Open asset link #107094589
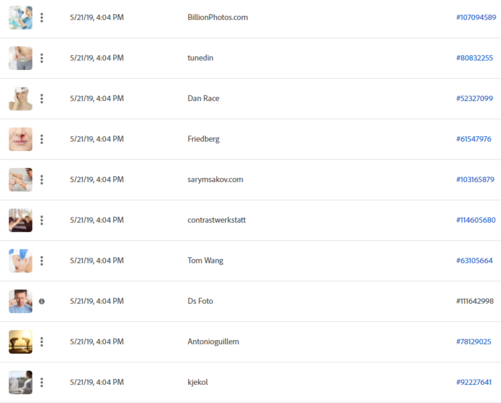This screenshot has width=501, height=403. click(x=476, y=17)
